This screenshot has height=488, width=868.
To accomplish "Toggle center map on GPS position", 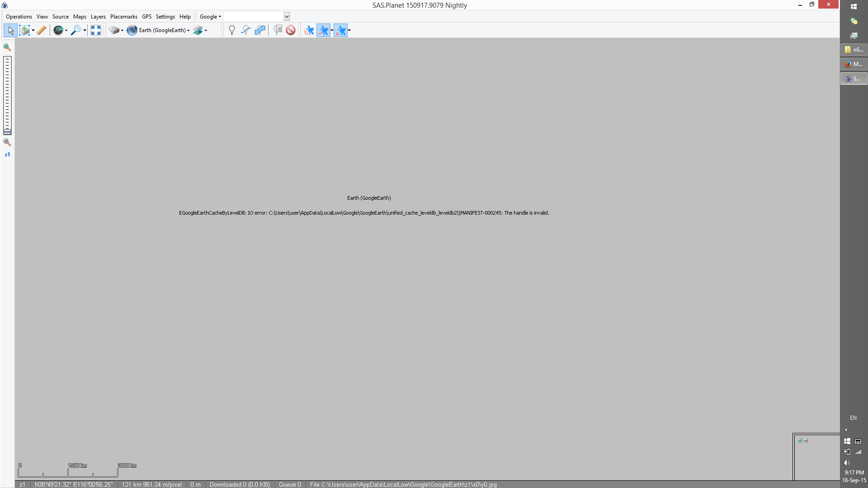I will coord(340,30).
